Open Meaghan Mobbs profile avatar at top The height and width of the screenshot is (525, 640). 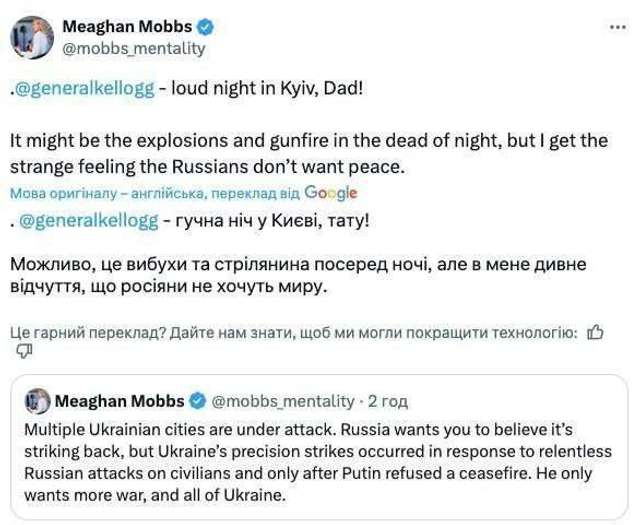click(30, 35)
